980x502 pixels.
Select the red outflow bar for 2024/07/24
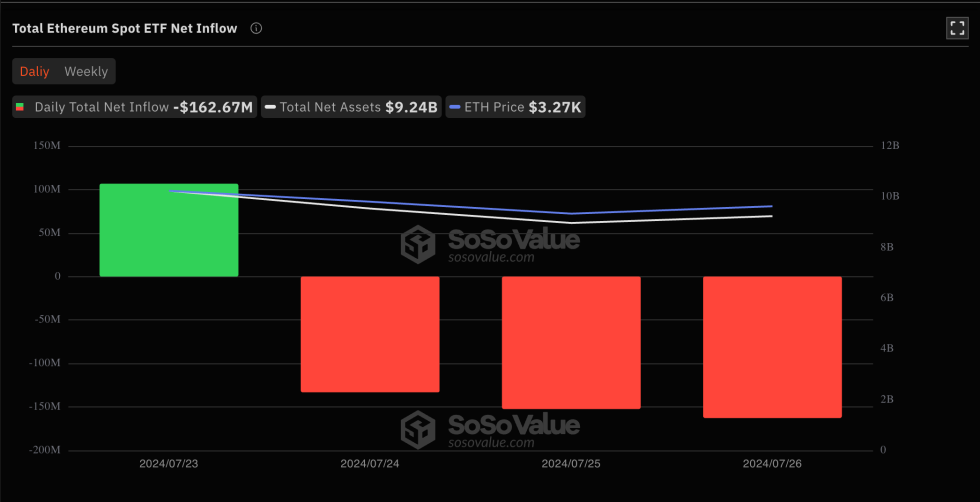[370, 334]
